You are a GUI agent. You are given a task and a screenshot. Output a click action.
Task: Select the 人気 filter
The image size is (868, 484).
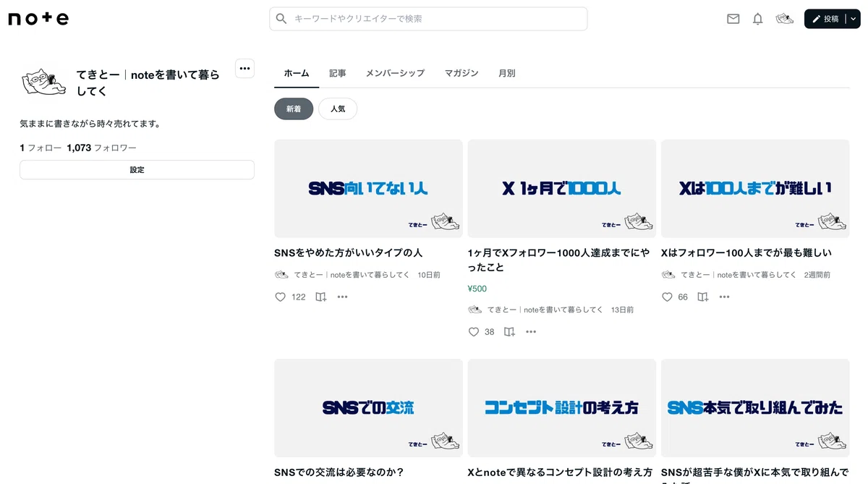[x=338, y=109]
